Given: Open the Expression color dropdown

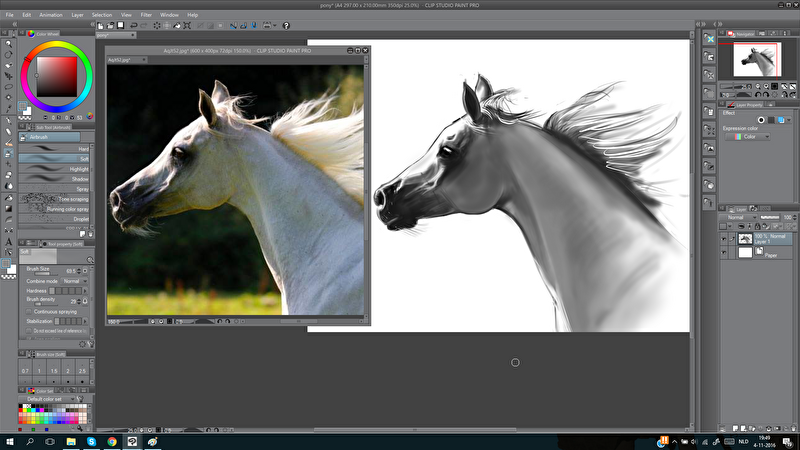Looking at the screenshot, I should 747,137.
